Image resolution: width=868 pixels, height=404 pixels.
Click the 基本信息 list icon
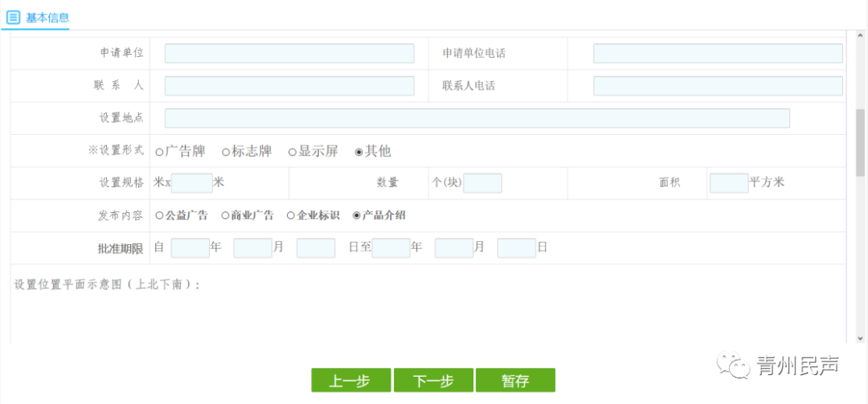13,17
